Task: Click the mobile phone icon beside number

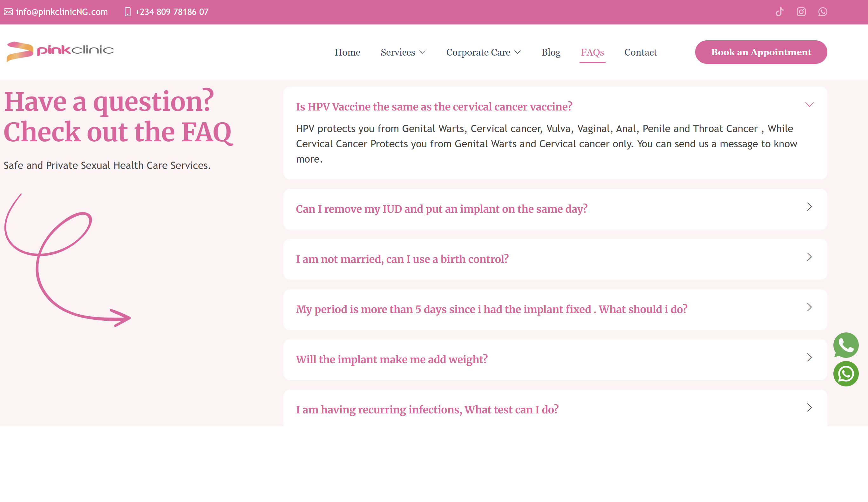Action: click(127, 12)
